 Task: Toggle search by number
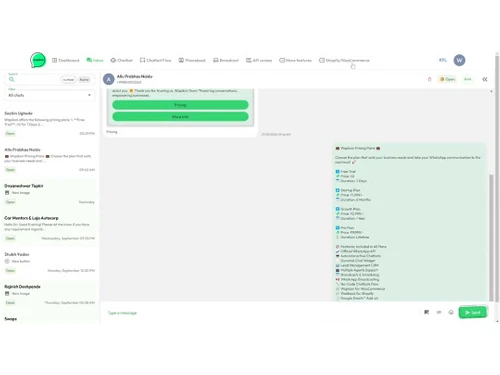click(68, 80)
